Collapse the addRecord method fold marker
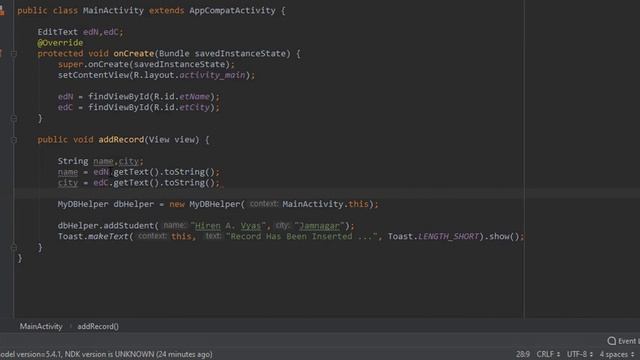This screenshot has height=360, width=640. pyautogui.click(x=13, y=140)
